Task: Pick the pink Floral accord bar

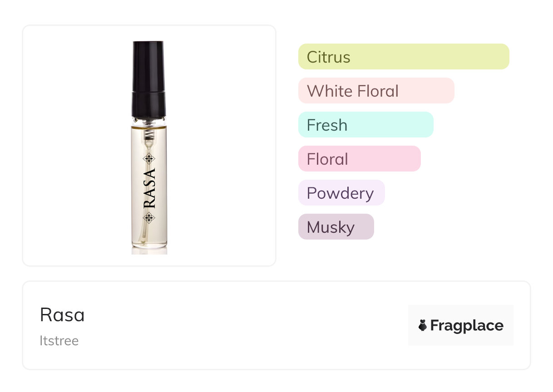Action: click(x=359, y=159)
